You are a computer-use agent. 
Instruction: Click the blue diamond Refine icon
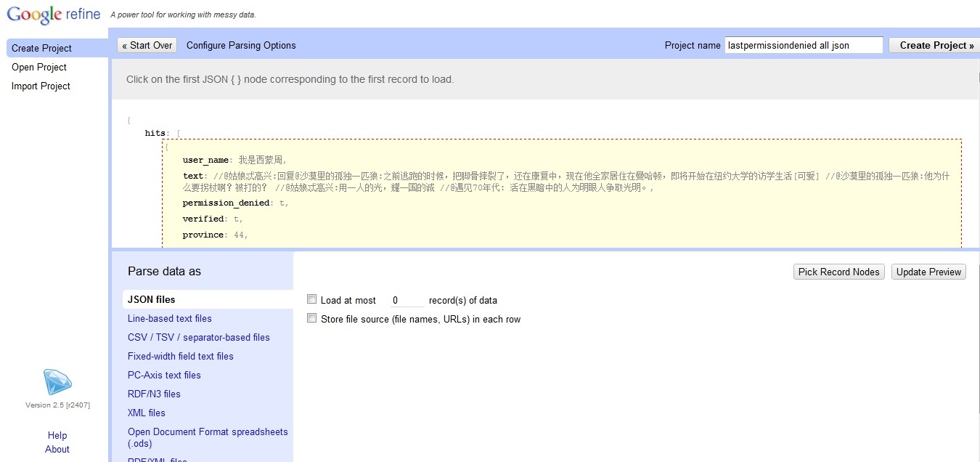pyautogui.click(x=57, y=382)
